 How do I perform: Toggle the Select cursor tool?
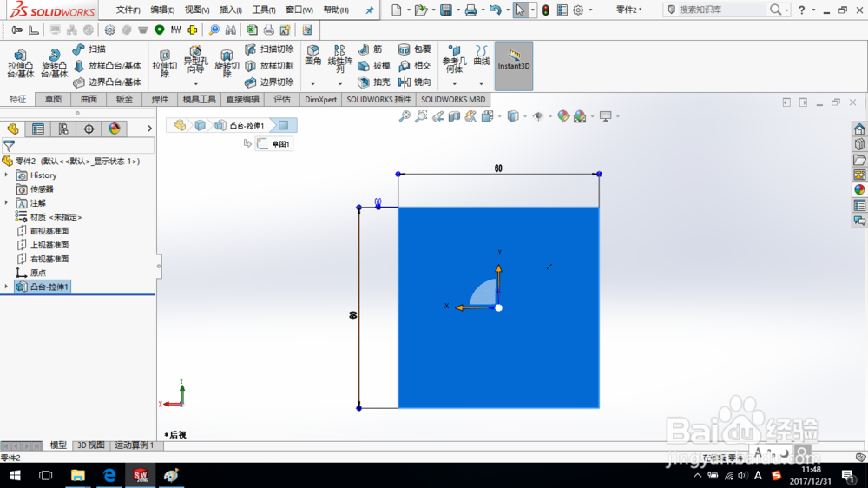(x=520, y=10)
